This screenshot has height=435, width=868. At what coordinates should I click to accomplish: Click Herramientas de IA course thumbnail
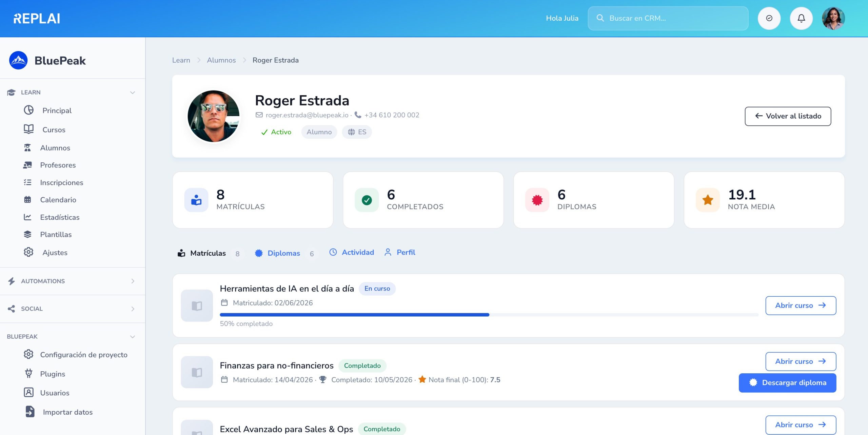click(x=197, y=305)
